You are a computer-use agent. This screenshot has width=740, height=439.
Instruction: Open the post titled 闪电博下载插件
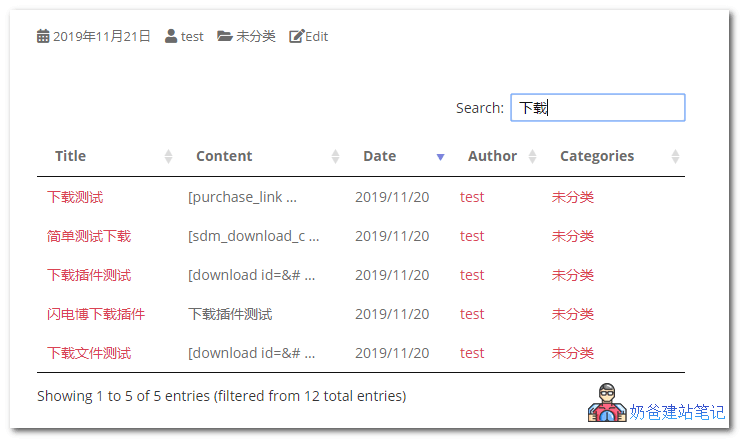click(96, 314)
